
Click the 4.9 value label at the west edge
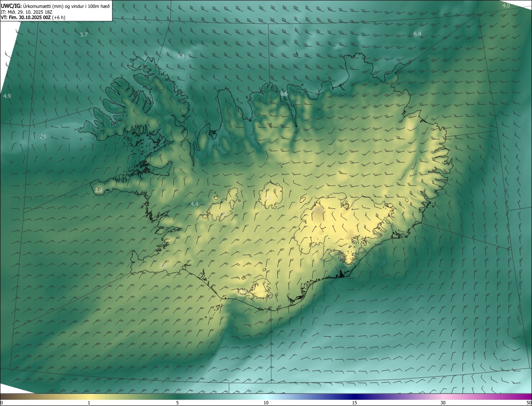(7, 96)
